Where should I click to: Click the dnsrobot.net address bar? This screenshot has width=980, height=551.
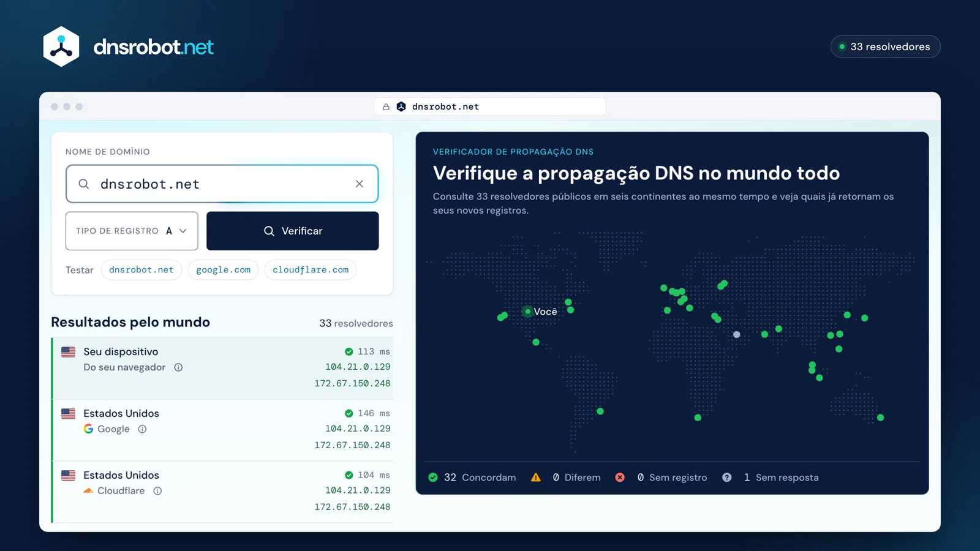(490, 107)
